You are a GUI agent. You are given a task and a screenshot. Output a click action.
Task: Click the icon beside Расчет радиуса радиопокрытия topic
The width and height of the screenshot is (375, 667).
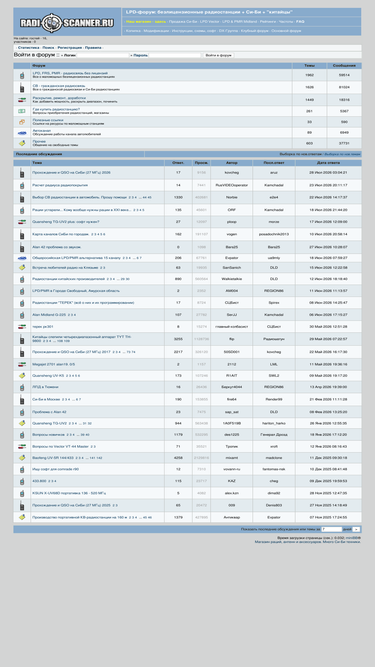coord(22,185)
